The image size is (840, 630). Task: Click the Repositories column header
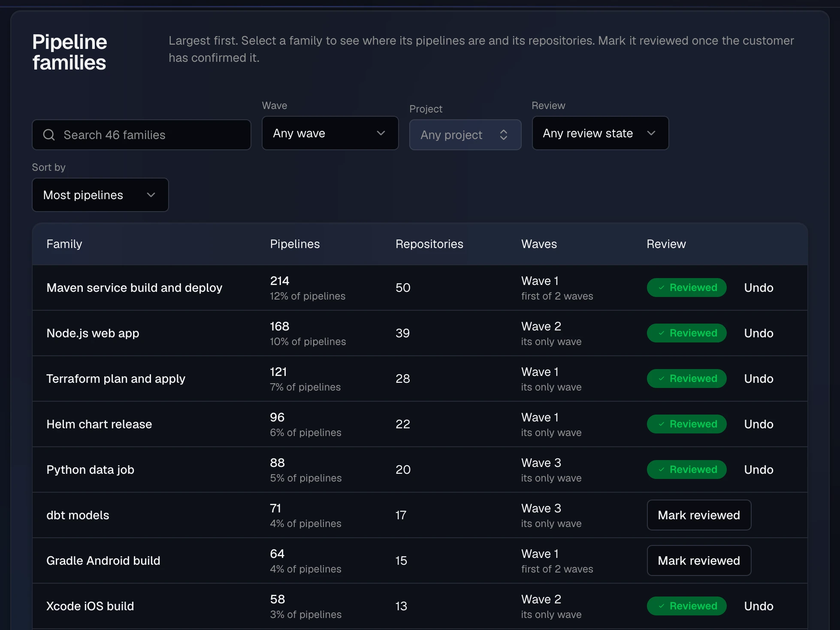coord(429,244)
